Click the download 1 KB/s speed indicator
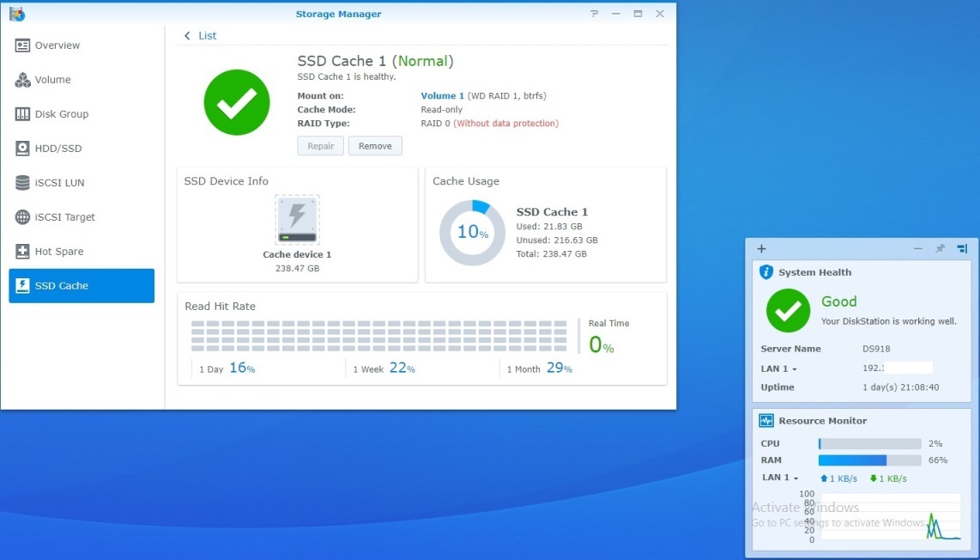The image size is (980, 560). [888, 478]
